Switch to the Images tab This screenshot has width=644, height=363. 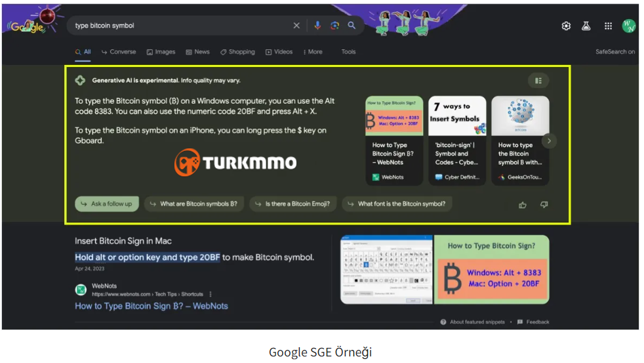161,52
